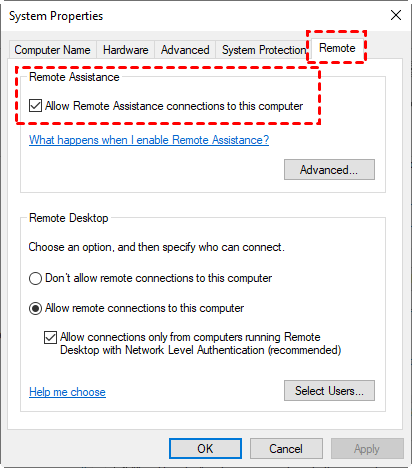Uncheck Allow Remote Assistance connections checkbox
This screenshot has height=468, width=412.
(x=35, y=106)
